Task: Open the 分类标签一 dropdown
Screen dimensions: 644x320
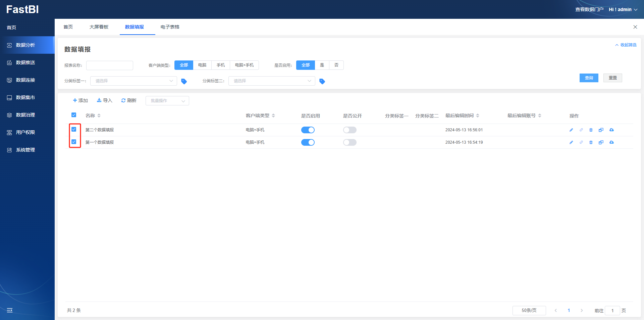Action: click(x=133, y=81)
